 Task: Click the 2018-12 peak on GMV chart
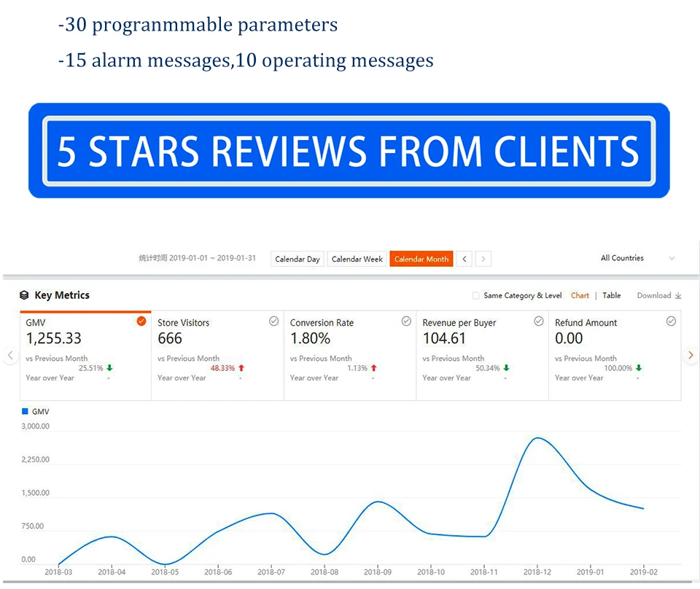click(538, 438)
